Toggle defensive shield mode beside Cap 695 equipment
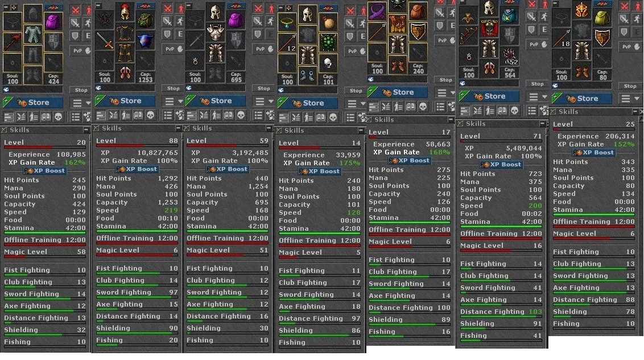This screenshot has height=360, width=644. pyautogui.click(x=258, y=34)
